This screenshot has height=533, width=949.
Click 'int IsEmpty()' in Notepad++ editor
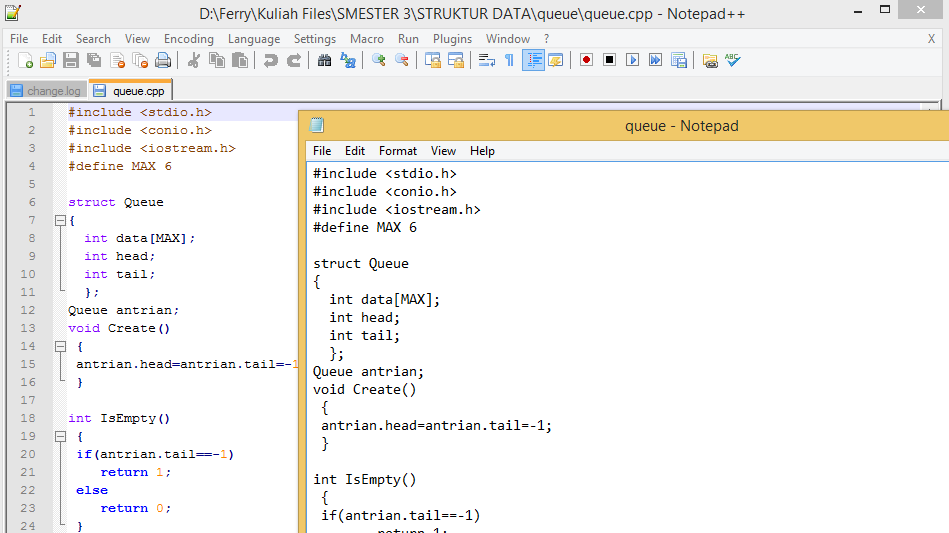119,418
